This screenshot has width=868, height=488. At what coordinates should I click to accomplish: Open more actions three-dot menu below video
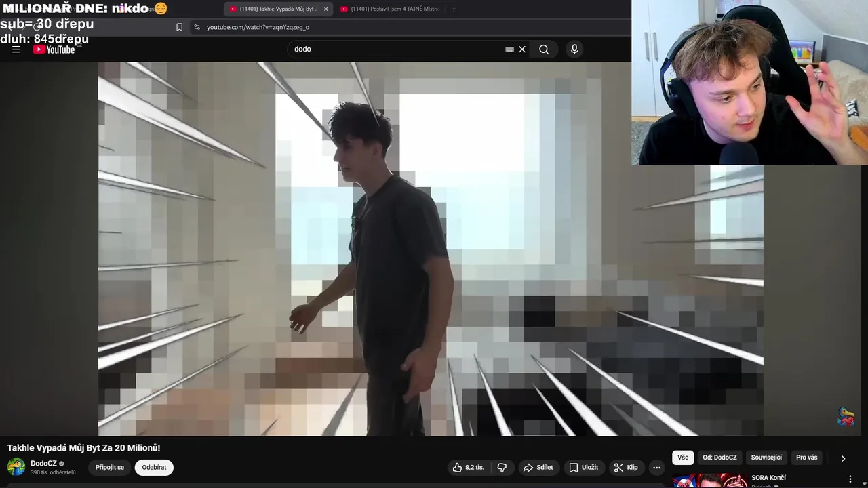point(656,467)
